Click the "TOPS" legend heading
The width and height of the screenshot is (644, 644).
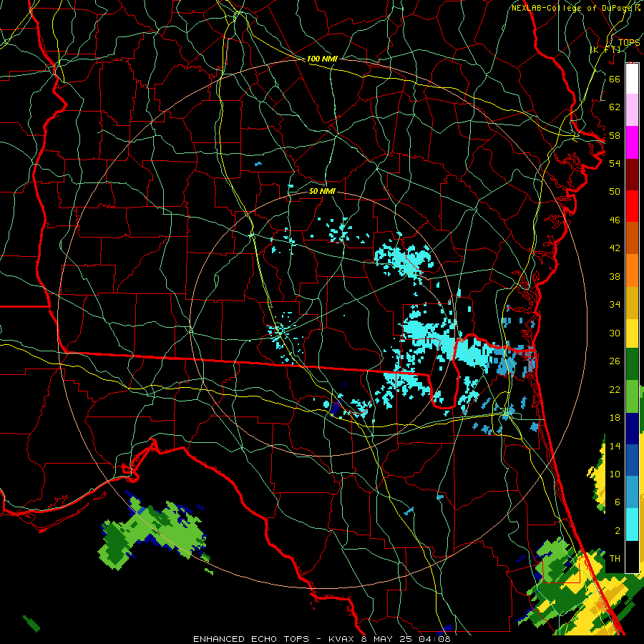click(629, 43)
